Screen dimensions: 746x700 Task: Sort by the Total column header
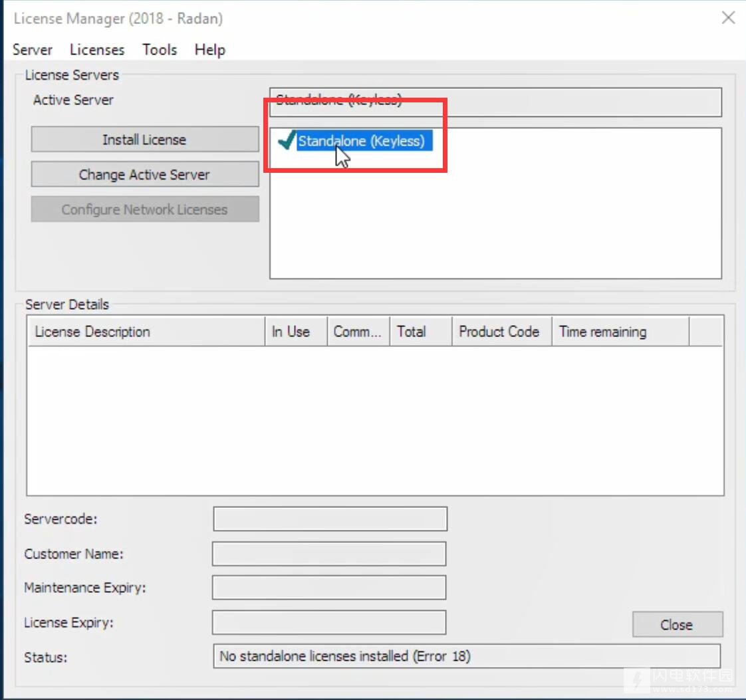[420, 332]
